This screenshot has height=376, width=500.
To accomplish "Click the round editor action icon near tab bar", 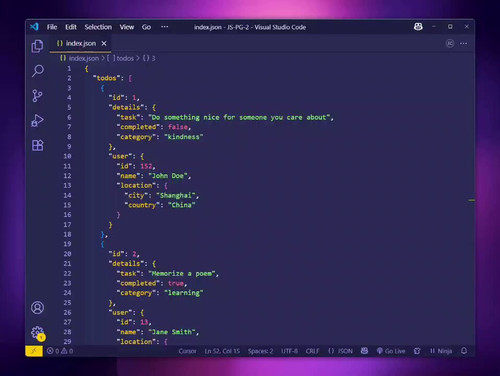I will (450, 43).
